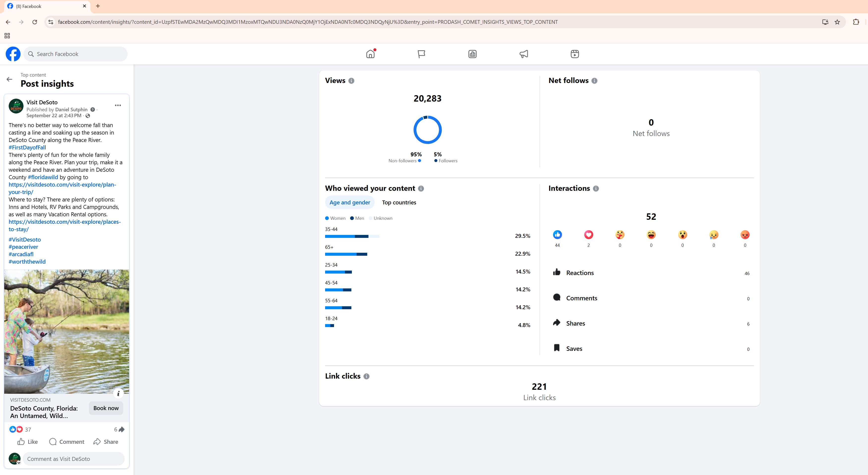Click the image info button on post photo
The height and width of the screenshot is (475, 868).
click(x=118, y=393)
